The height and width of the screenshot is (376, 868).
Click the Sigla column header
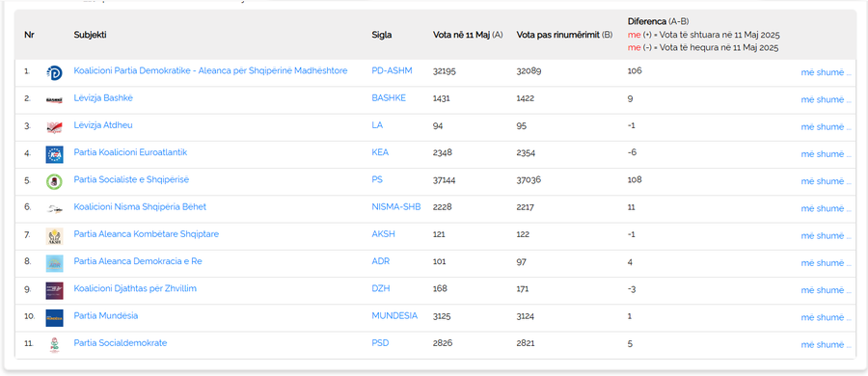[382, 35]
